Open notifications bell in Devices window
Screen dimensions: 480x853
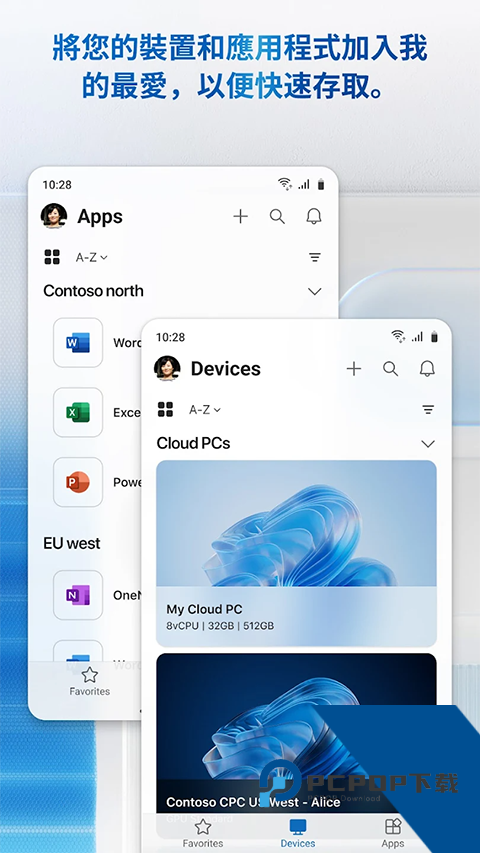(x=427, y=369)
